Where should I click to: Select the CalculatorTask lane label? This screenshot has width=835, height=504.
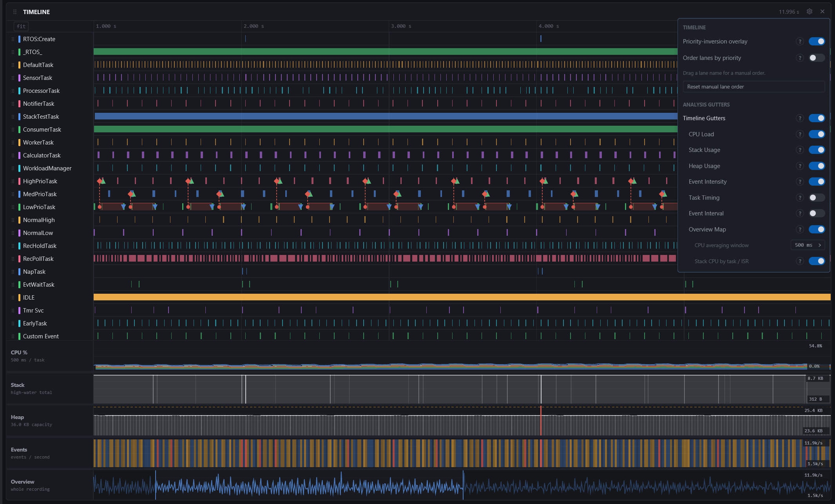(x=42, y=155)
